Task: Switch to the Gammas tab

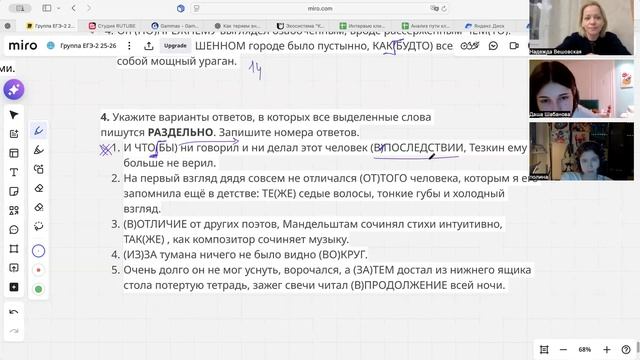Action: (175, 26)
